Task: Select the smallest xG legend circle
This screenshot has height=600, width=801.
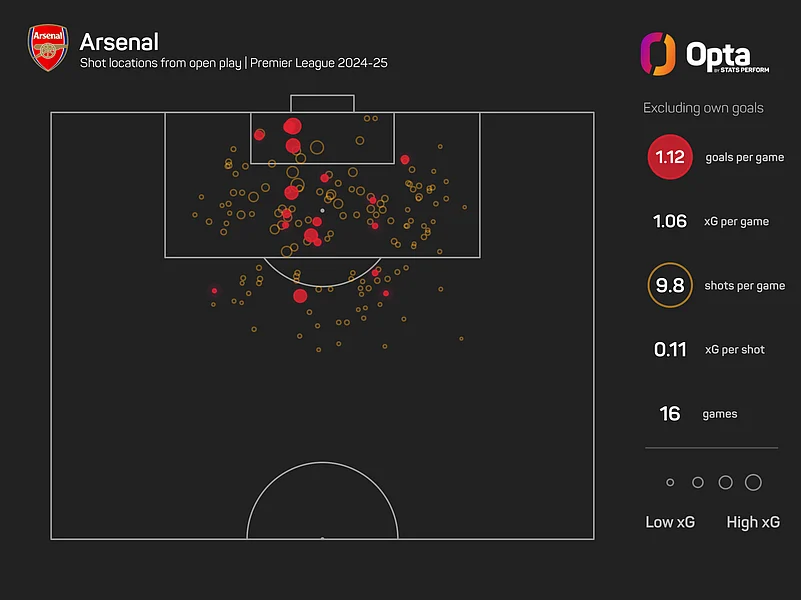Action: tap(670, 483)
